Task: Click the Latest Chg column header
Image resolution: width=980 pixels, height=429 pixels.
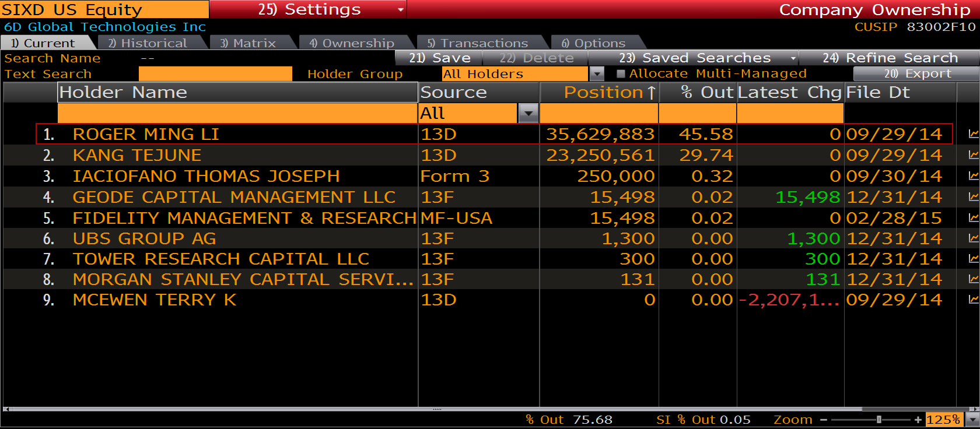Action: coord(790,93)
